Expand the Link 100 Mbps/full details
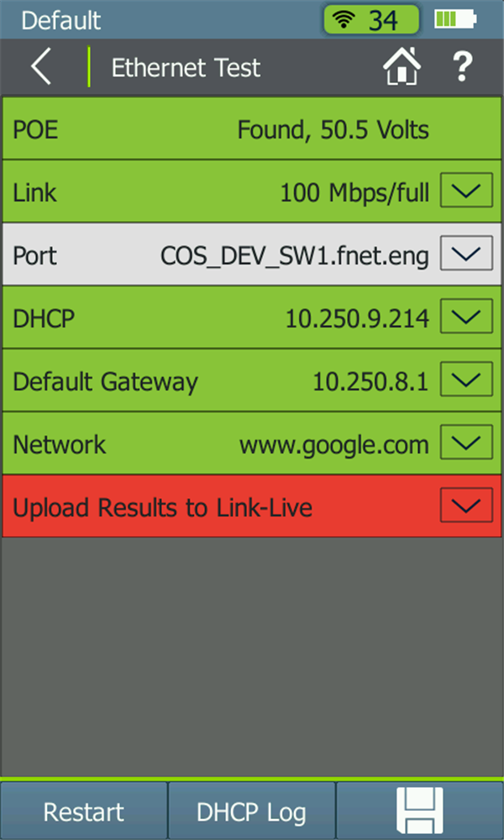Screen dimensions: 504x840 (466, 190)
